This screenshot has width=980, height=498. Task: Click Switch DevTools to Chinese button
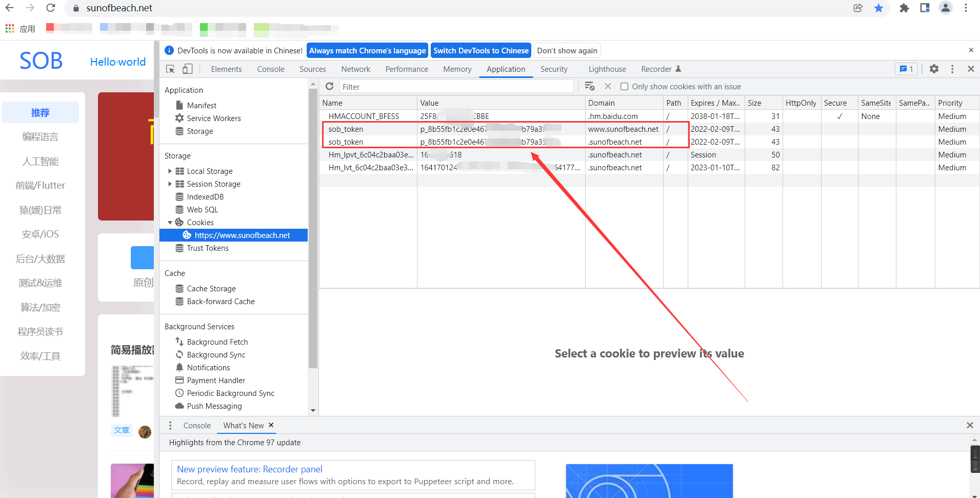481,50
